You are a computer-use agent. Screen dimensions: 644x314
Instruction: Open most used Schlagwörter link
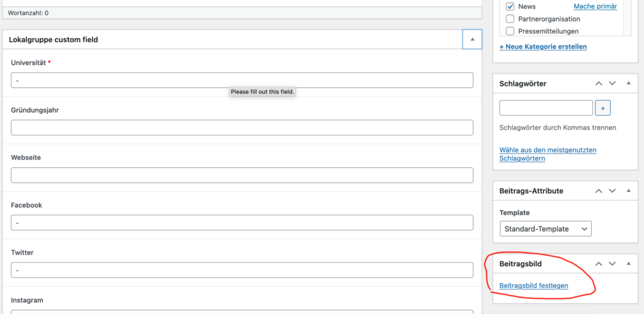[x=548, y=154]
